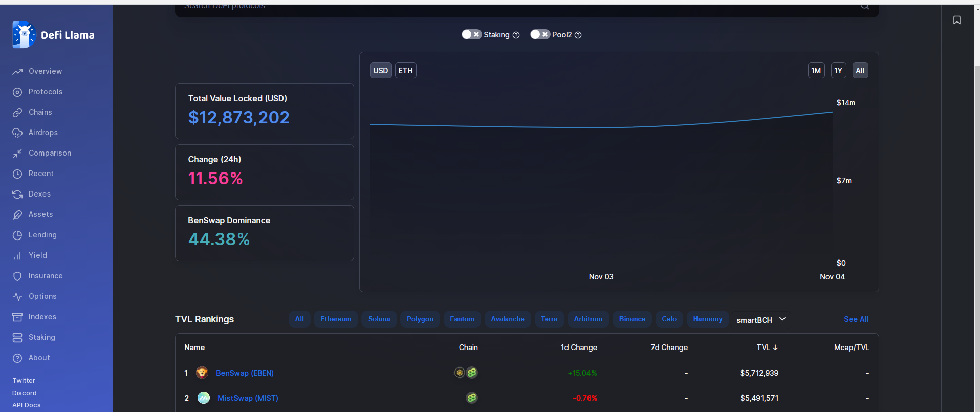Select the Terra chain filter
The width and height of the screenshot is (980, 412).
pos(549,319)
